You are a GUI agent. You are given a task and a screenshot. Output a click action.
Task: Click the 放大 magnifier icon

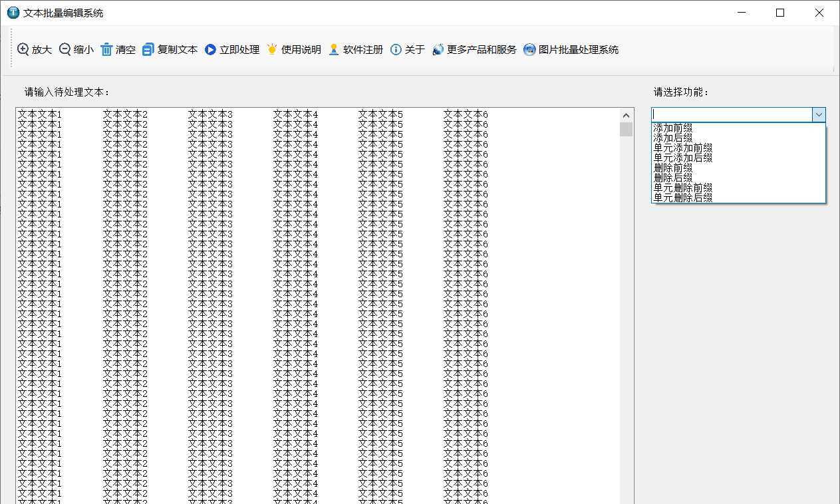[x=23, y=49]
